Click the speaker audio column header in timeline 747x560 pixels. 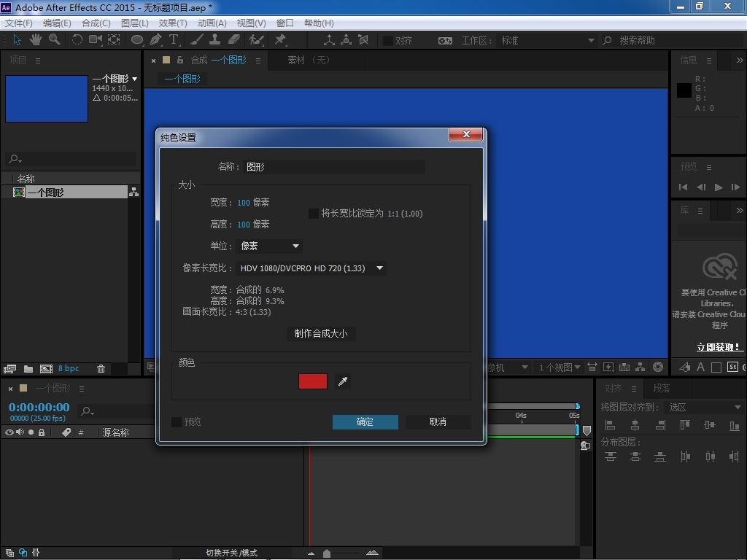20,432
